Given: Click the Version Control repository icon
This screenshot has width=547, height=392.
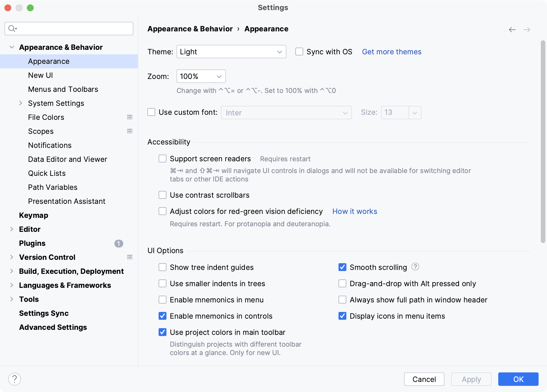Looking at the screenshot, I should click(x=131, y=257).
